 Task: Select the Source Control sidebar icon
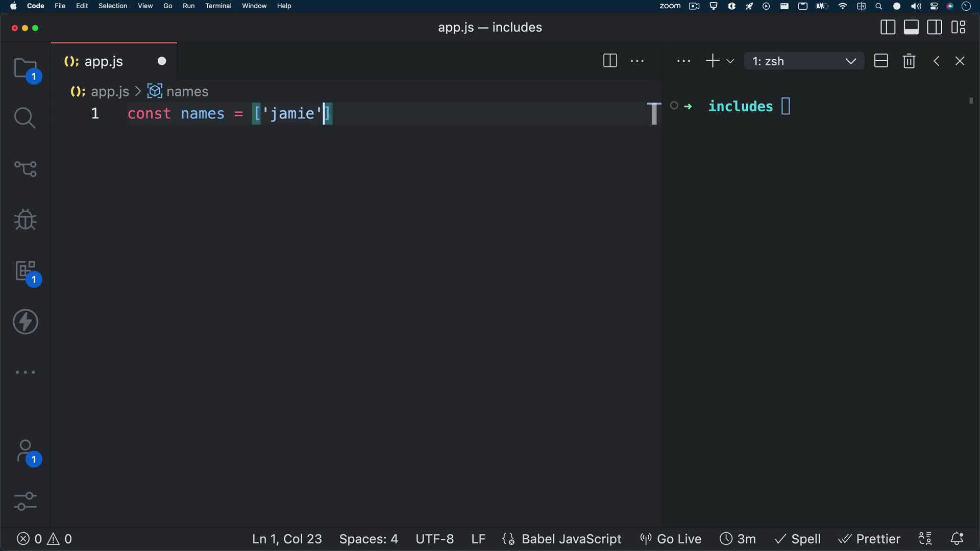(25, 169)
